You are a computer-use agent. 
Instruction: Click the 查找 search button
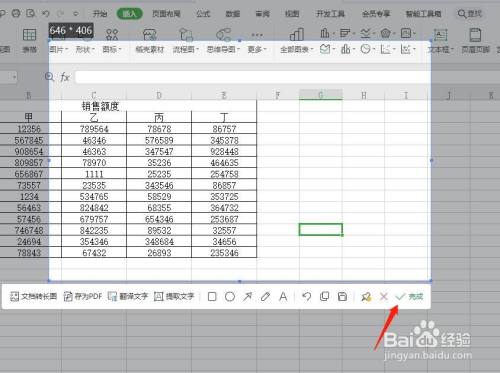coord(470,14)
